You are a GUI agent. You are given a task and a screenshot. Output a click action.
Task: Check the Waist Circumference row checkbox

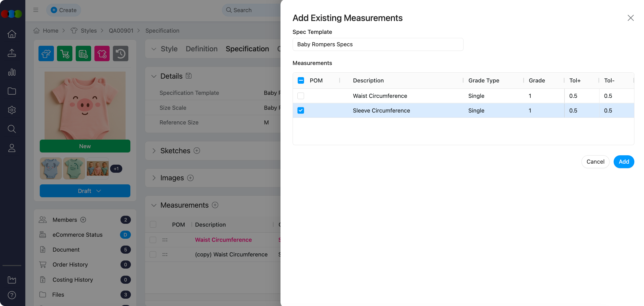[x=301, y=96]
